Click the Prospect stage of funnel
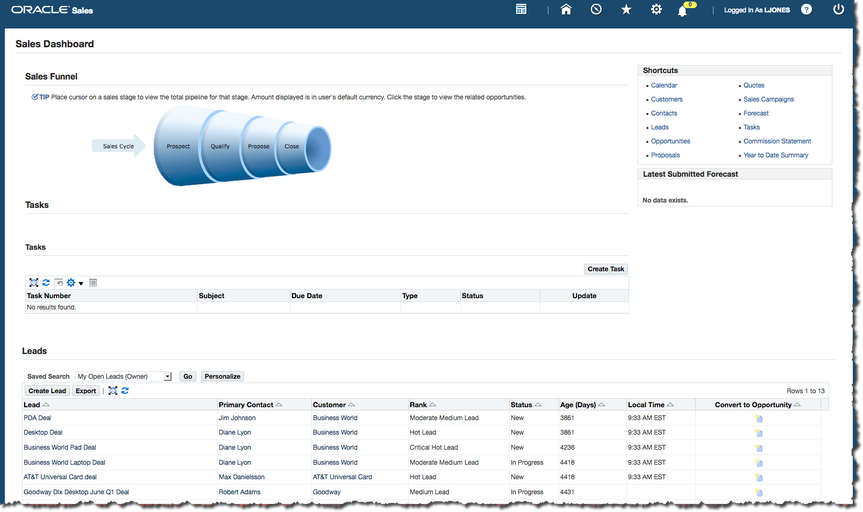 pos(178,146)
